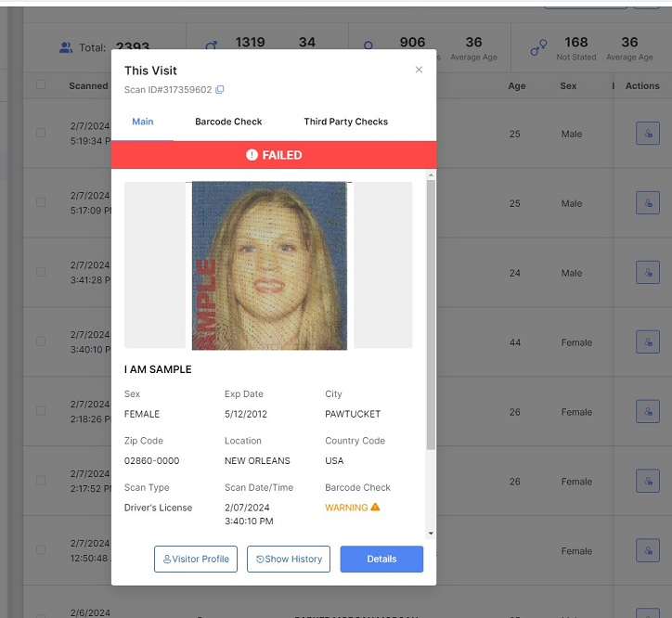The height and width of the screenshot is (618, 672).
Task: Click action icon for 2:18:26 row
Action: pos(648,411)
